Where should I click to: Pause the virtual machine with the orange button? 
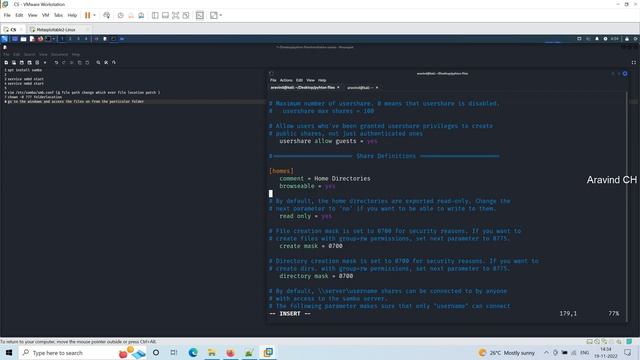(x=87, y=16)
